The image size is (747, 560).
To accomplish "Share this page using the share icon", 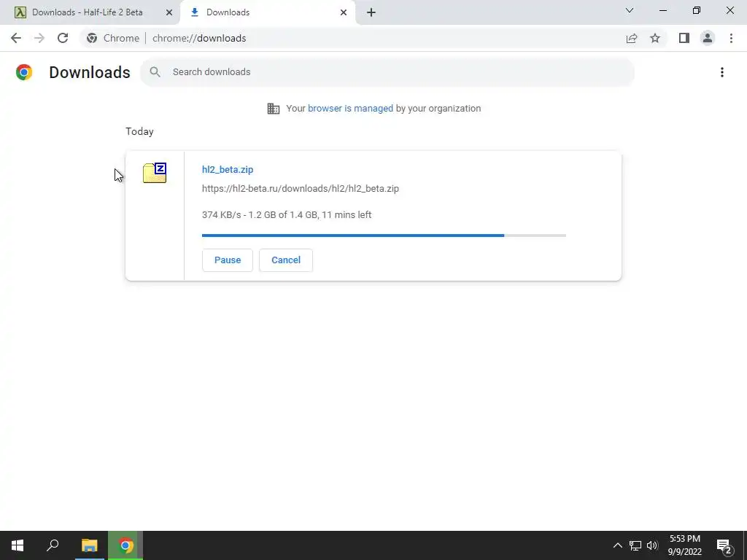I will [632, 38].
